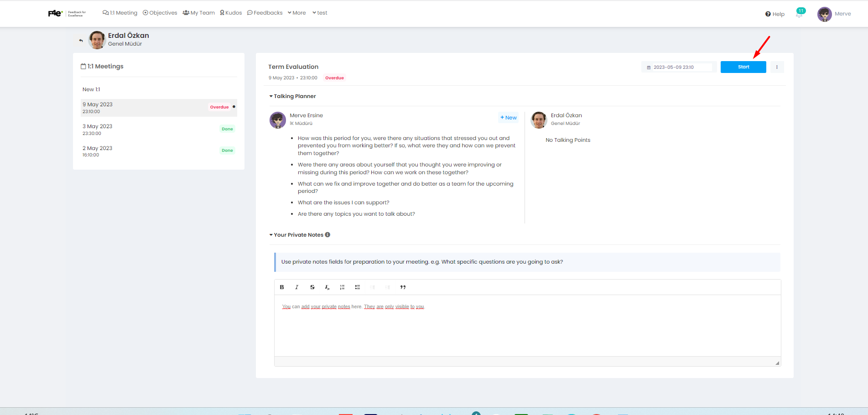
Task: Create a New 1:1 meeting
Action: pyautogui.click(x=91, y=89)
